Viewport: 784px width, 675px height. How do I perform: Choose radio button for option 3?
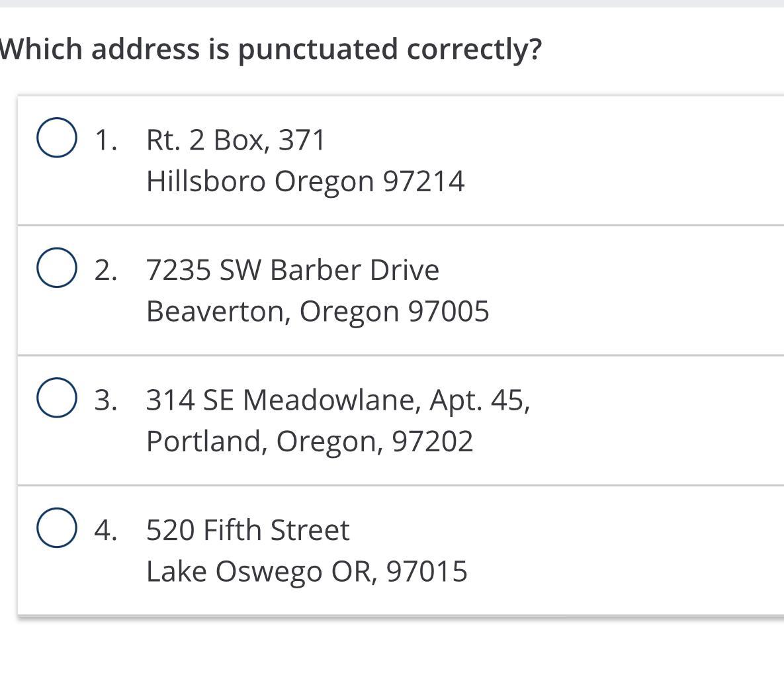[56, 398]
